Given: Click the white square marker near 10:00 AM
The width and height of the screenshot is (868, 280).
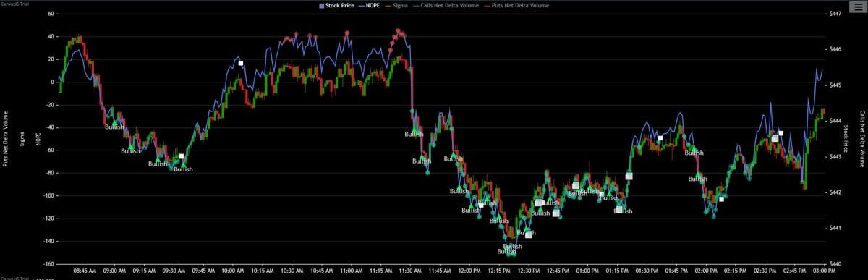Looking at the screenshot, I should click(x=241, y=63).
